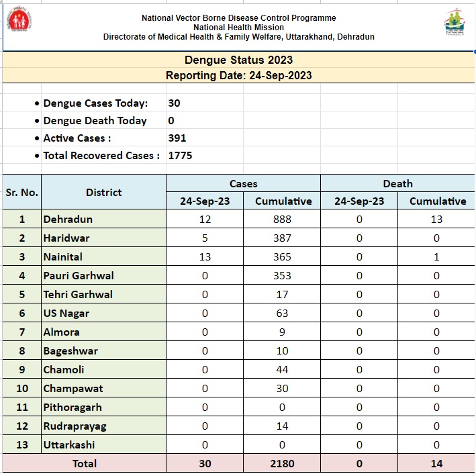Click the family emblem logo at top right
Image resolution: width=476 pixels, height=474 pixels.
[x=456, y=24]
